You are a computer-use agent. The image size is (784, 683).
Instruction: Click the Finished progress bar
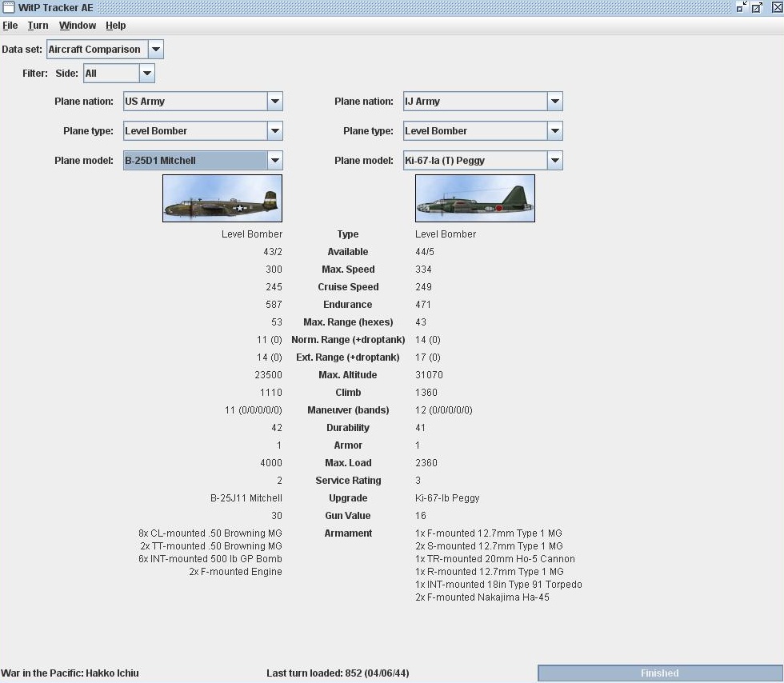click(x=660, y=673)
